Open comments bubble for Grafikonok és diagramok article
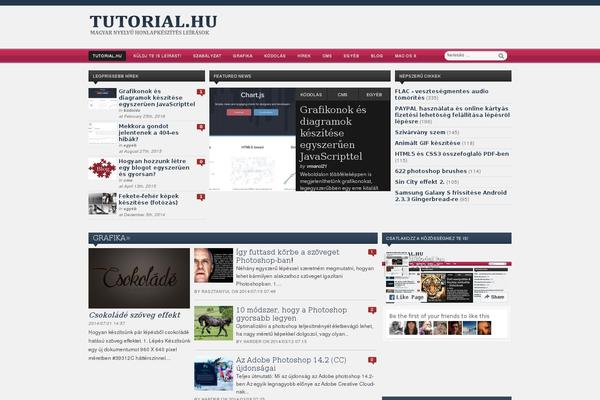The height and width of the screenshot is (400, 600). point(201,92)
